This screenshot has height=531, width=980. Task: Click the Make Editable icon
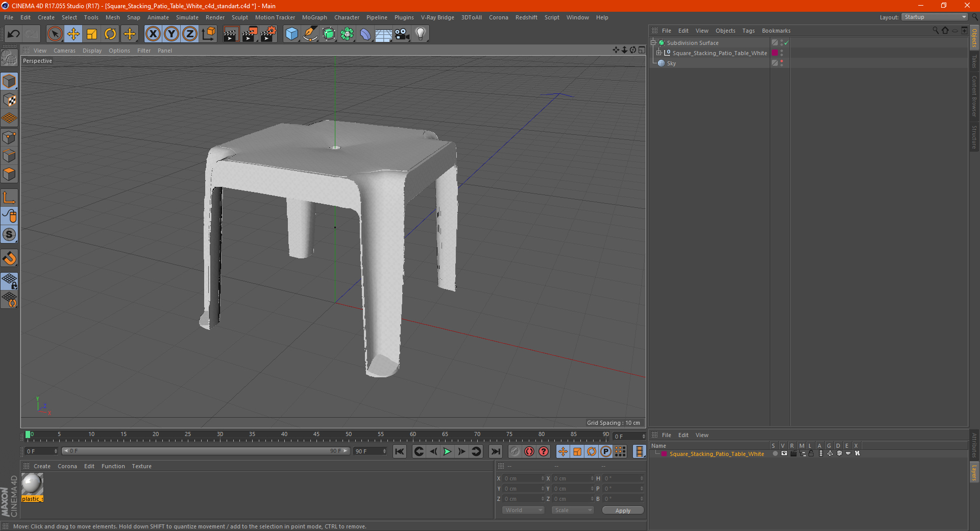[x=9, y=58]
